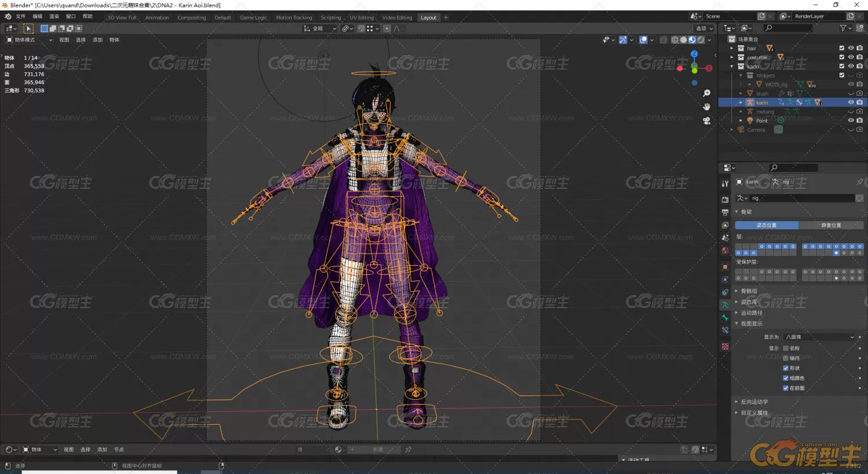Open the Physics properties tab icon
868x474 pixels.
click(x=725, y=280)
